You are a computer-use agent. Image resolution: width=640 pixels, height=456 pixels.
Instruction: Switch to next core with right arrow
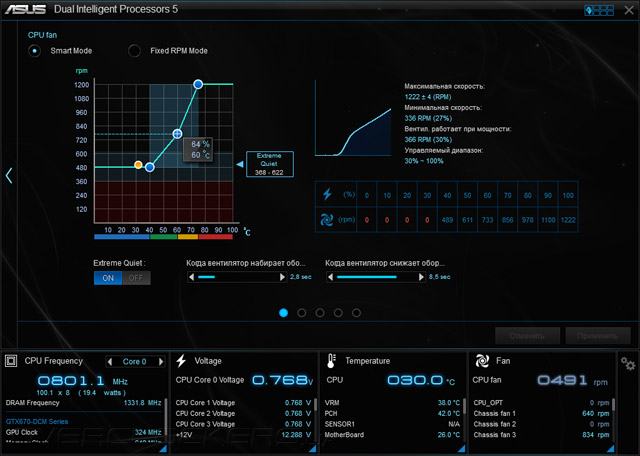click(x=161, y=361)
